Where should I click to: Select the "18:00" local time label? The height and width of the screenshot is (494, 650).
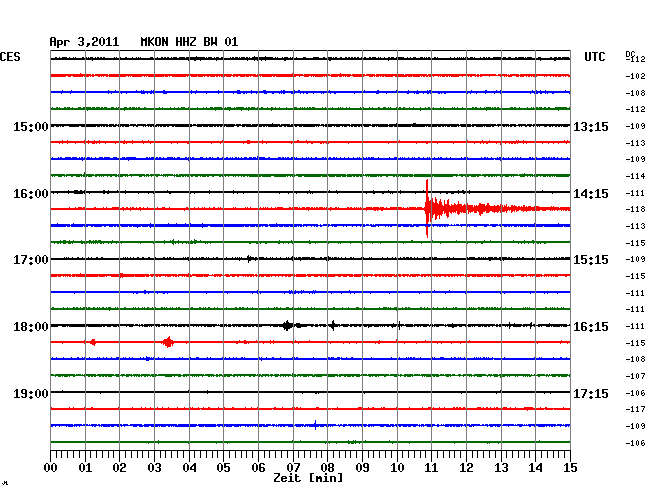31,327
